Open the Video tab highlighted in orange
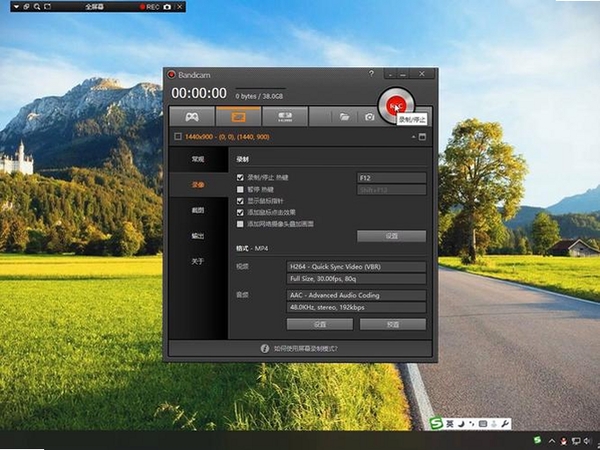The width and height of the screenshot is (600, 450). coord(198,185)
